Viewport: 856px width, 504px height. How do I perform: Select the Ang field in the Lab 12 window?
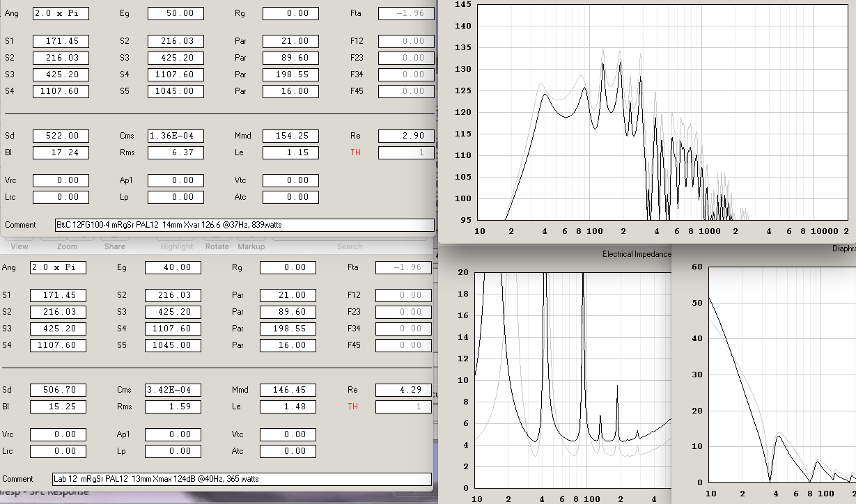[x=58, y=267]
